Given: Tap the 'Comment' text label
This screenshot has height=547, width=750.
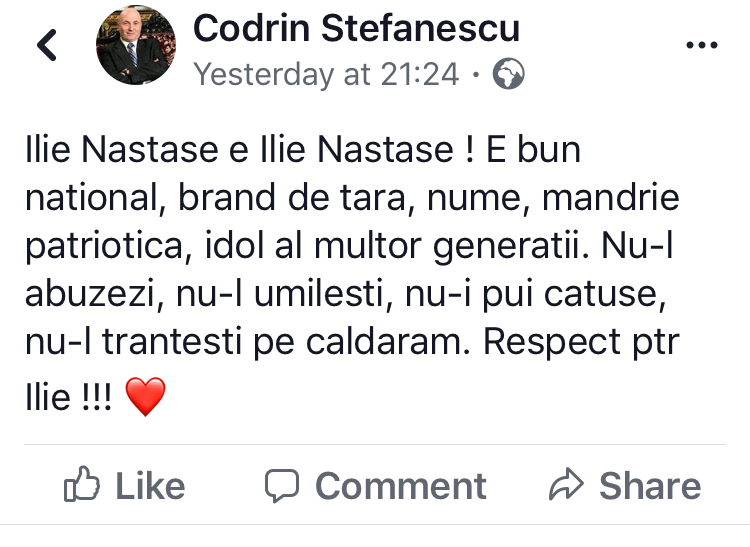Looking at the screenshot, I should click(x=401, y=486).
